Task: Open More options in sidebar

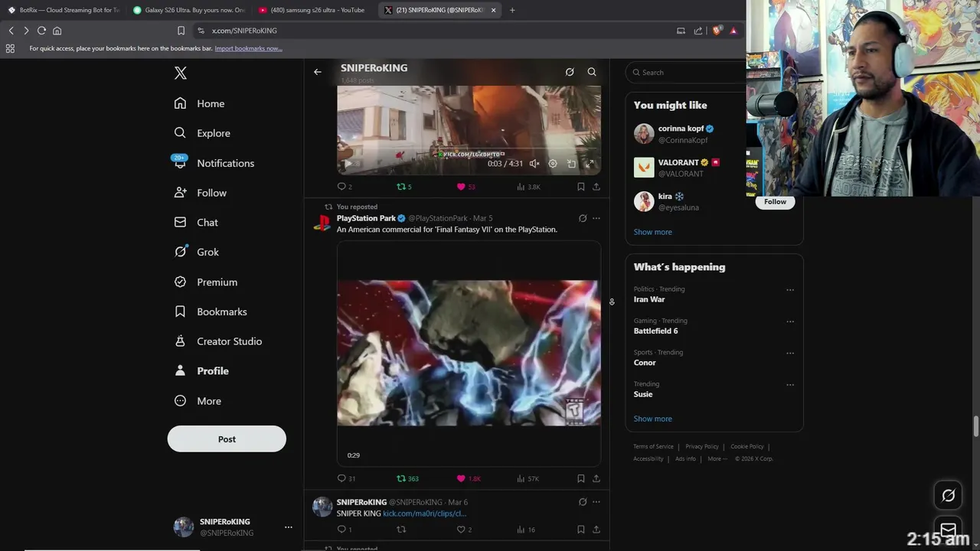Action: [x=198, y=401]
